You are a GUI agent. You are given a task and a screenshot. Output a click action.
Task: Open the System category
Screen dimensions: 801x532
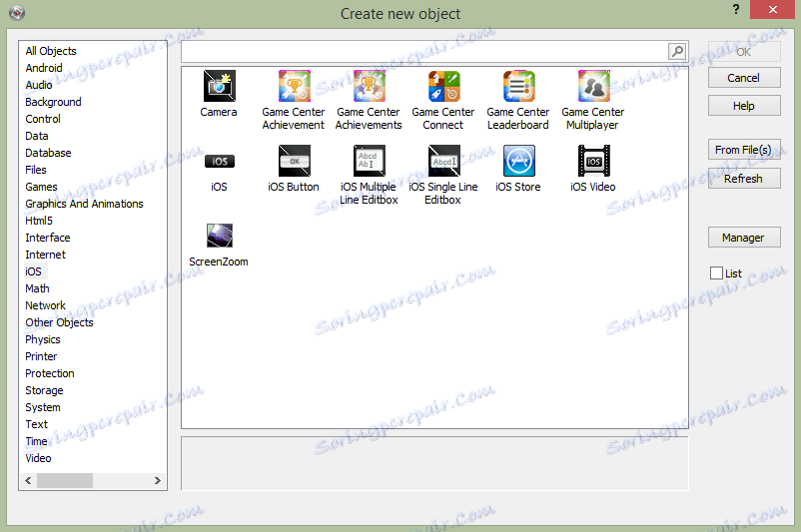[x=43, y=407]
